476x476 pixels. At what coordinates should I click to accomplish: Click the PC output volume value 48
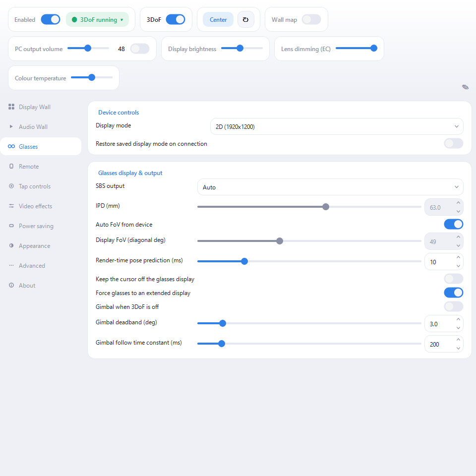pos(121,49)
